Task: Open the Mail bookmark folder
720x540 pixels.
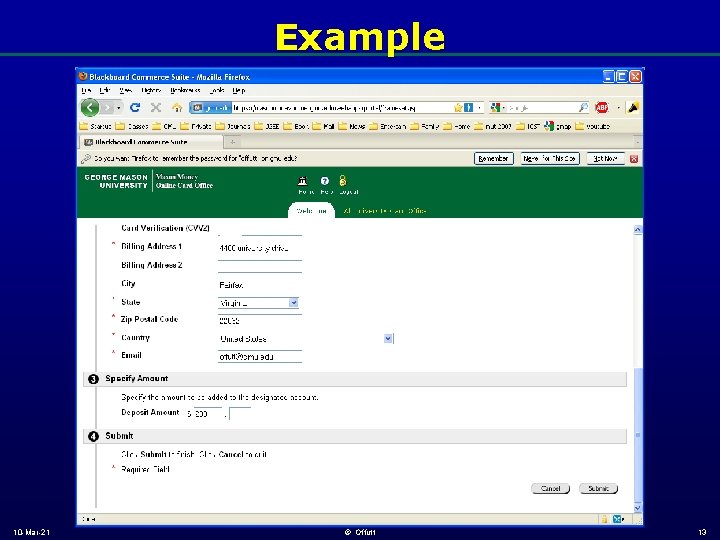Action: 323,126
